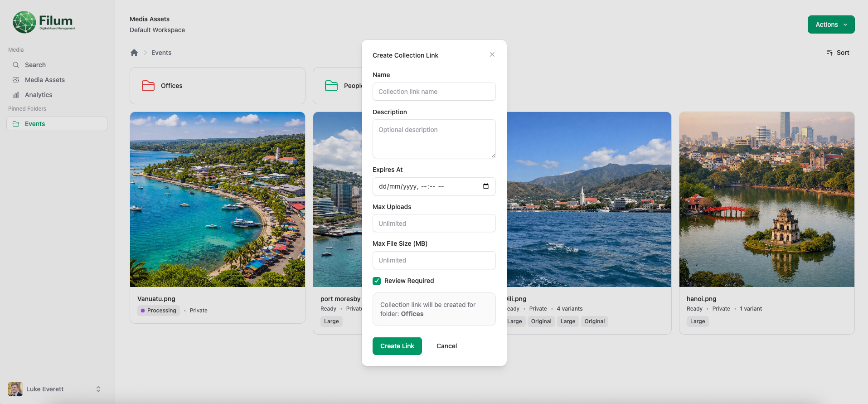Go to Search in the sidebar
The height and width of the screenshot is (404, 868).
[x=35, y=65]
